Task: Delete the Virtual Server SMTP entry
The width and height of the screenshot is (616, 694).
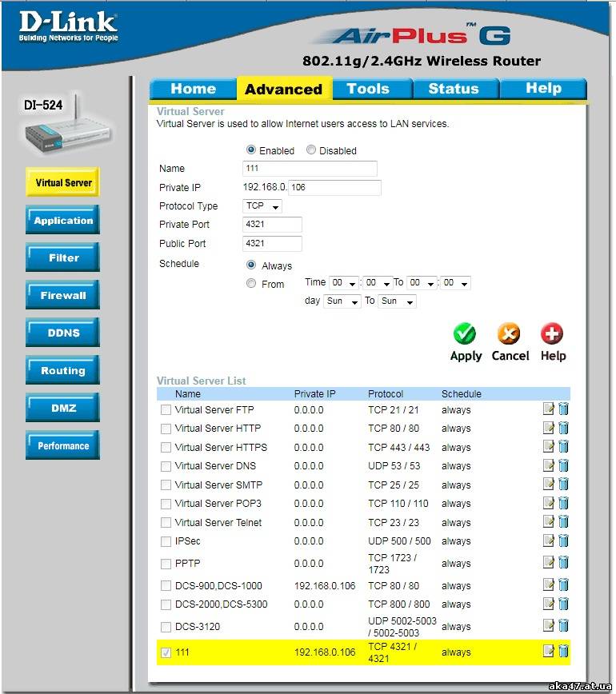Action: click(x=563, y=484)
